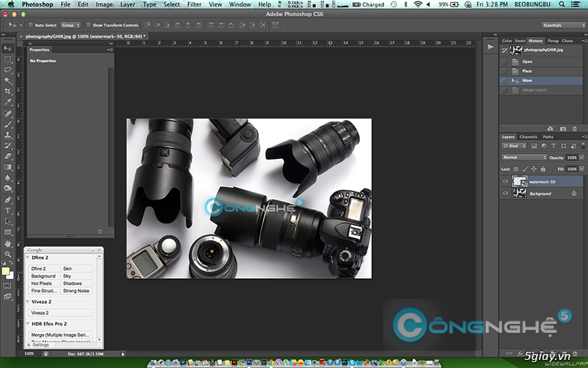Check Show Transform Controls option
The height and width of the screenshot is (368, 588).
coord(88,25)
